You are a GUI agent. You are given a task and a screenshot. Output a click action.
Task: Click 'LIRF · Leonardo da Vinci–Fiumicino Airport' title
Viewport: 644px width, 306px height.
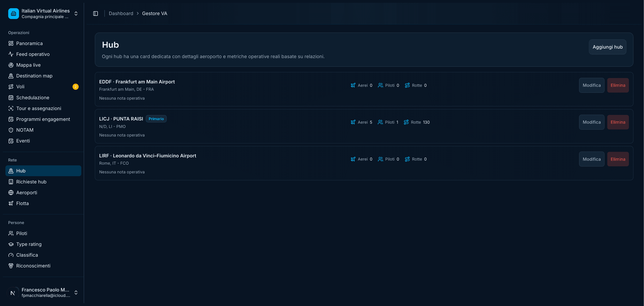click(x=147, y=156)
